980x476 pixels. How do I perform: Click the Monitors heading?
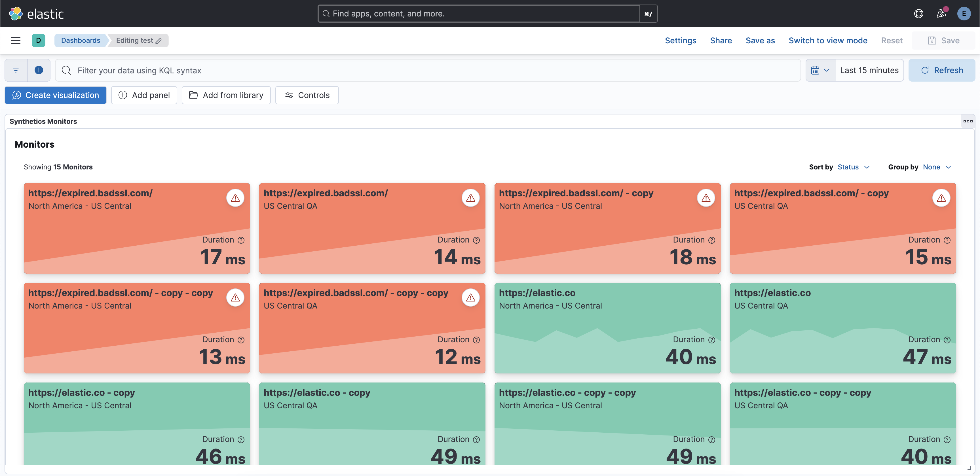click(x=34, y=144)
